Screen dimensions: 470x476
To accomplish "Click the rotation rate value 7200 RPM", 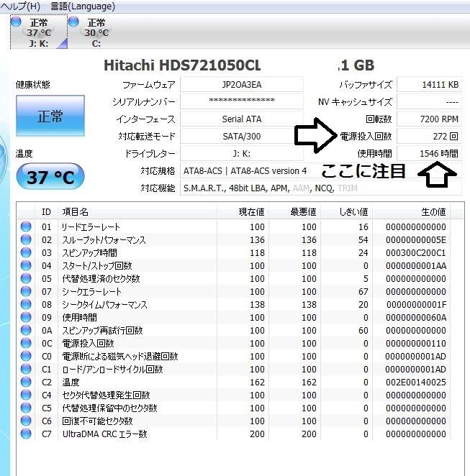I will tap(429, 119).
